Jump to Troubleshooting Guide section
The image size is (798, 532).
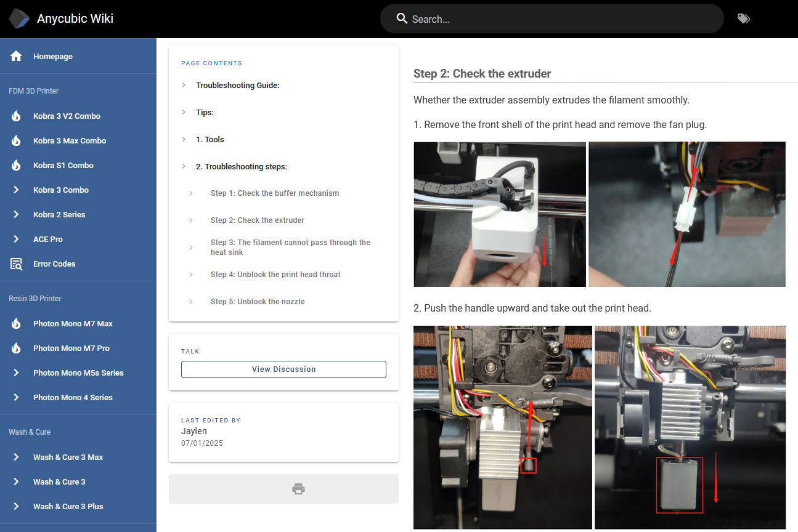[x=238, y=86]
